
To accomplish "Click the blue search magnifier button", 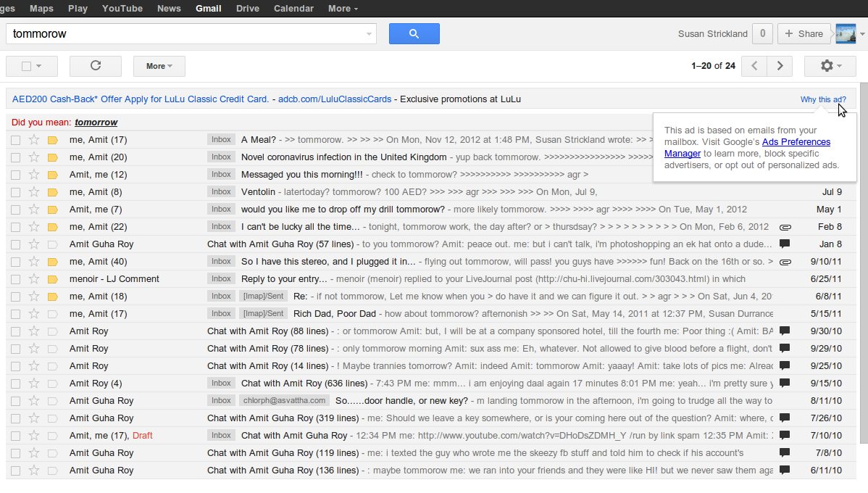I will coord(414,34).
